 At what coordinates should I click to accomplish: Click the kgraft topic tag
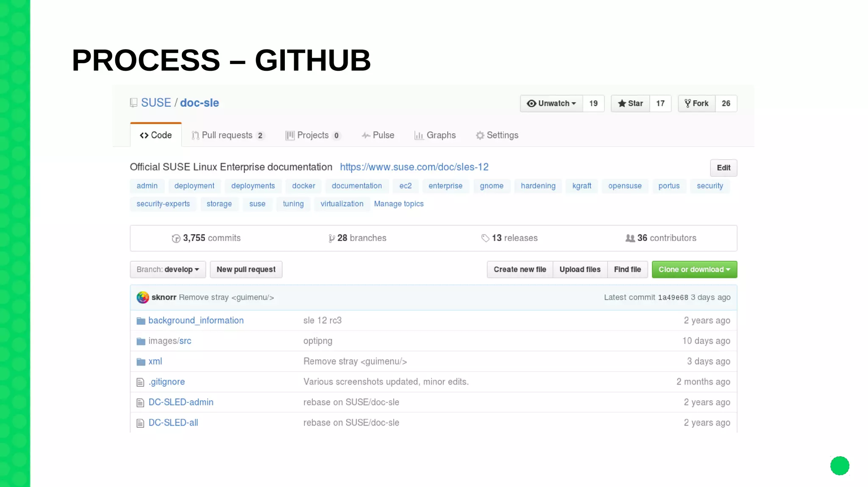click(x=582, y=186)
